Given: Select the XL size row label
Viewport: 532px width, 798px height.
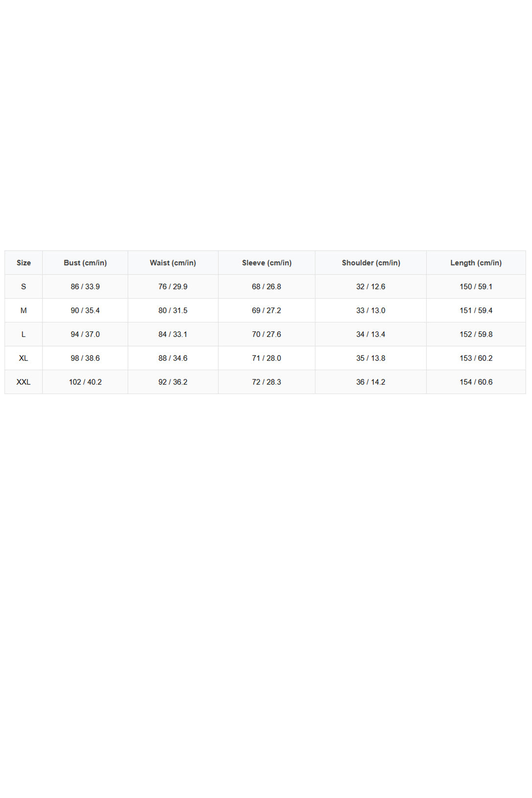Looking at the screenshot, I should click(23, 358).
